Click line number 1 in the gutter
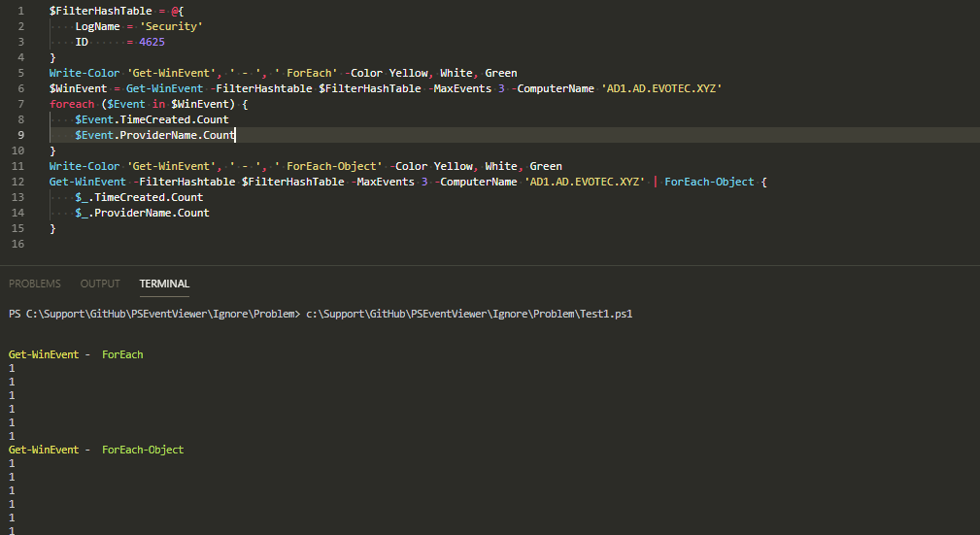This screenshot has width=980, height=535. pos(20,11)
